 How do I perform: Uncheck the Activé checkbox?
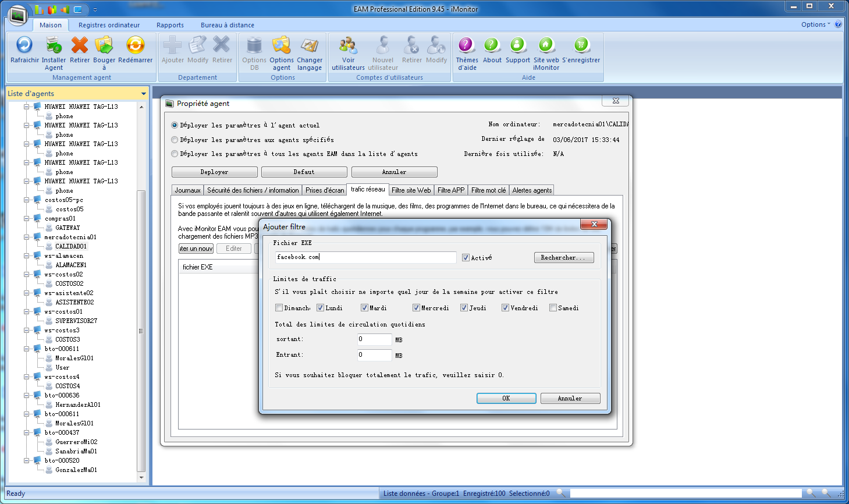tap(466, 258)
